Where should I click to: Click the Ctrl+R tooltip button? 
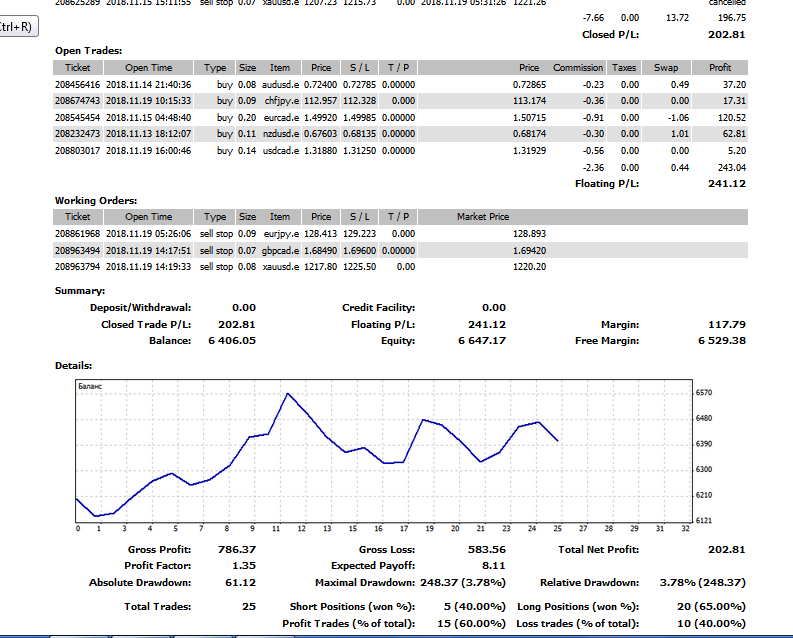17,26
